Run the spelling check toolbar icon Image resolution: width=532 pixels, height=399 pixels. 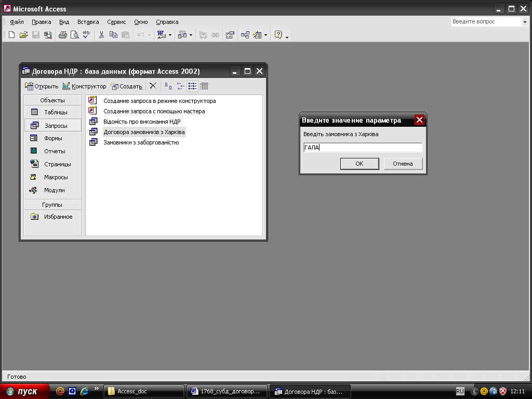(x=87, y=35)
